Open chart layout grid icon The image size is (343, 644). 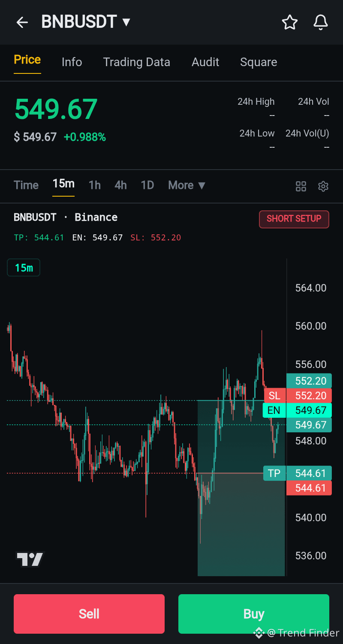pyautogui.click(x=301, y=186)
